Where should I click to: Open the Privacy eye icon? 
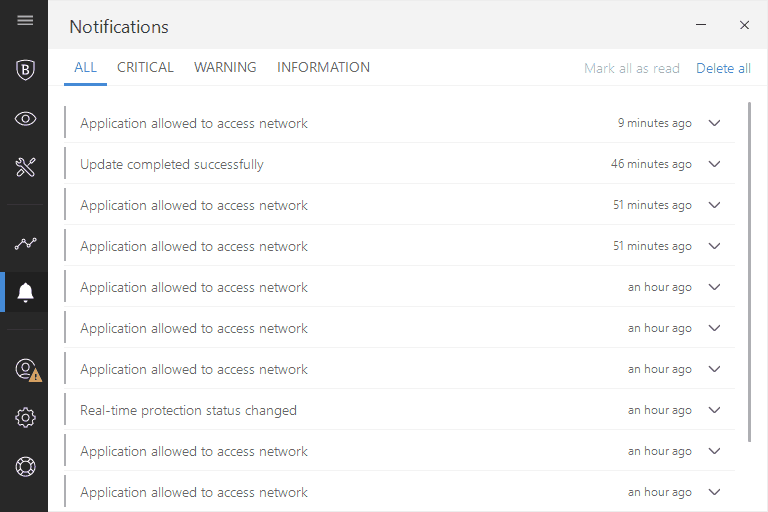pyautogui.click(x=25, y=119)
